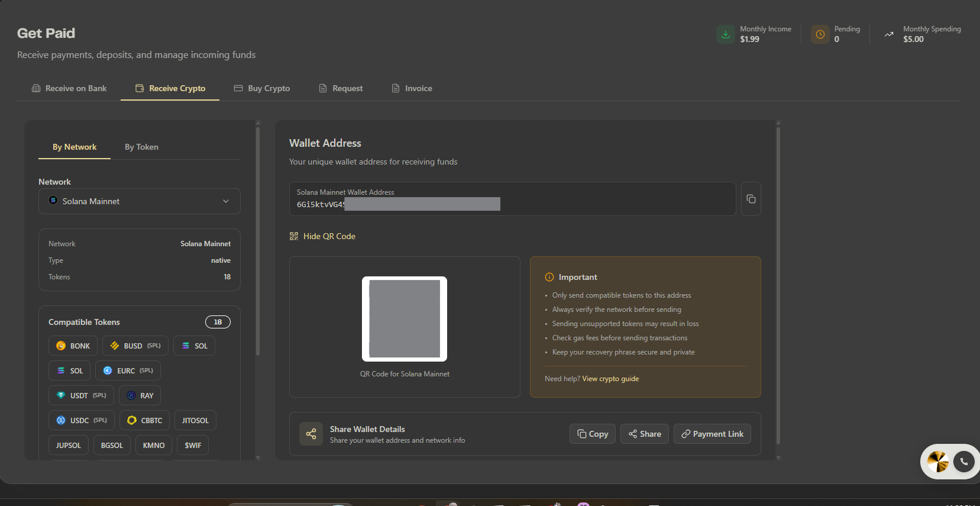
Task: Click the Monthly Income download icon
Action: point(726,34)
